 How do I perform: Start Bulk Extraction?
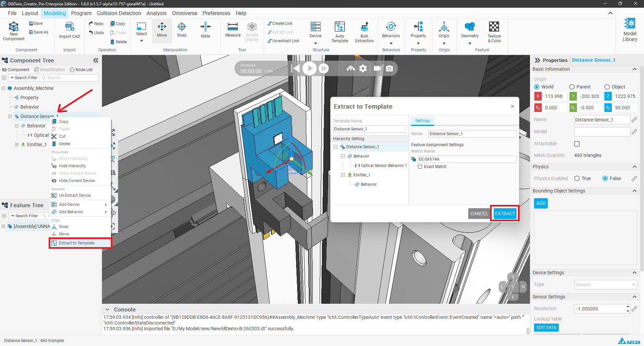pyautogui.click(x=364, y=32)
